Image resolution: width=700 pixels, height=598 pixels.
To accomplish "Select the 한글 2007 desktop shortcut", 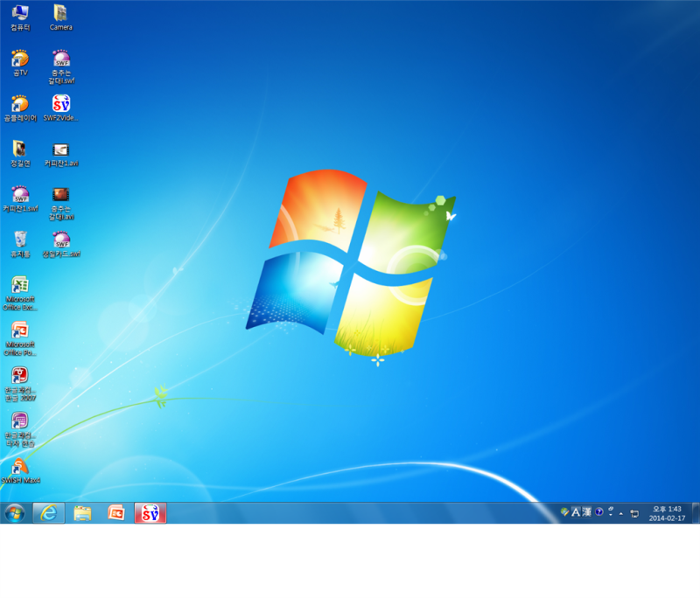I will (x=20, y=384).
